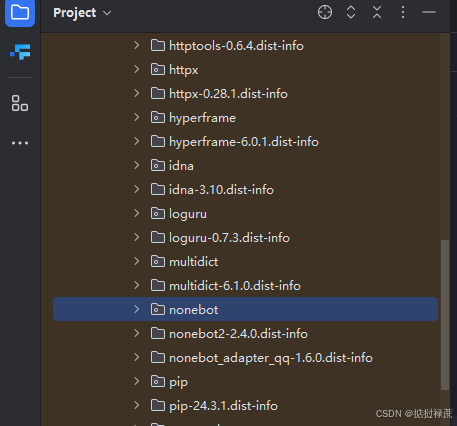This screenshot has width=457, height=426.
Task: Select the loguru package row
Action: click(245, 213)
